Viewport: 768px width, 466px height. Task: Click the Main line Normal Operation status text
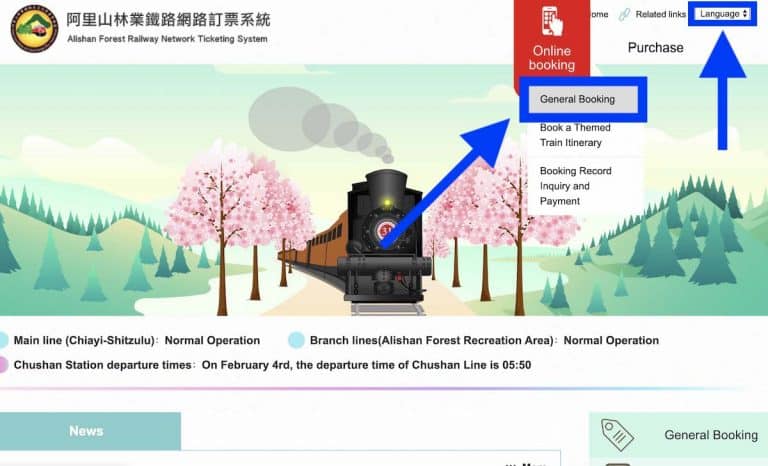pyautogui.click(x=212, y=341)
